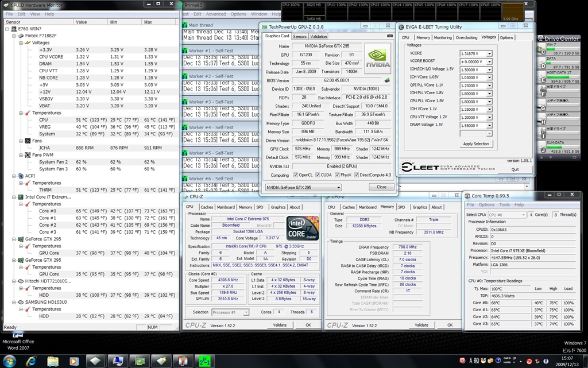Open the VCORE voltage dropdown
This screenshot has width=588, height=368.
tap(489, 53)
